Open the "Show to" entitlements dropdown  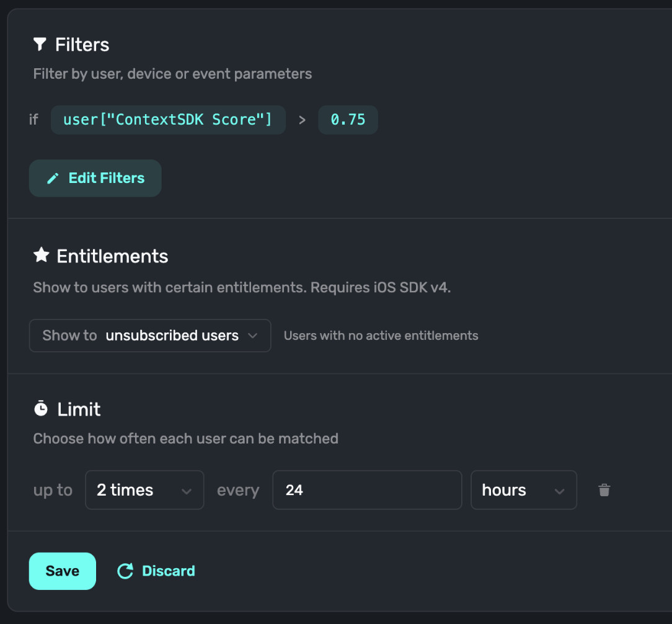pos(150,335)
